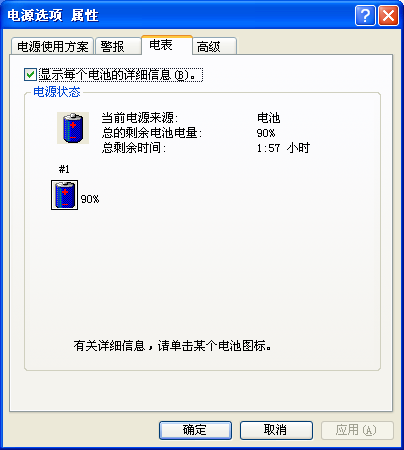Click the 取消 button
The height and width of the screenshot is (450, 404).
(x=276, y=430)
